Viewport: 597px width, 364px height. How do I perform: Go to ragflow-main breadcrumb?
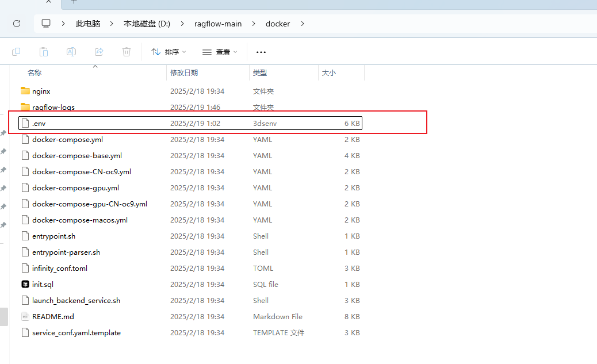pyautogui.click(x=218, y=24)
